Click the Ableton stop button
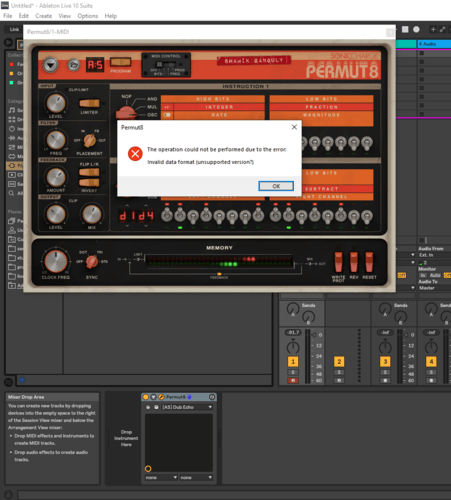 tap(405, 29)
